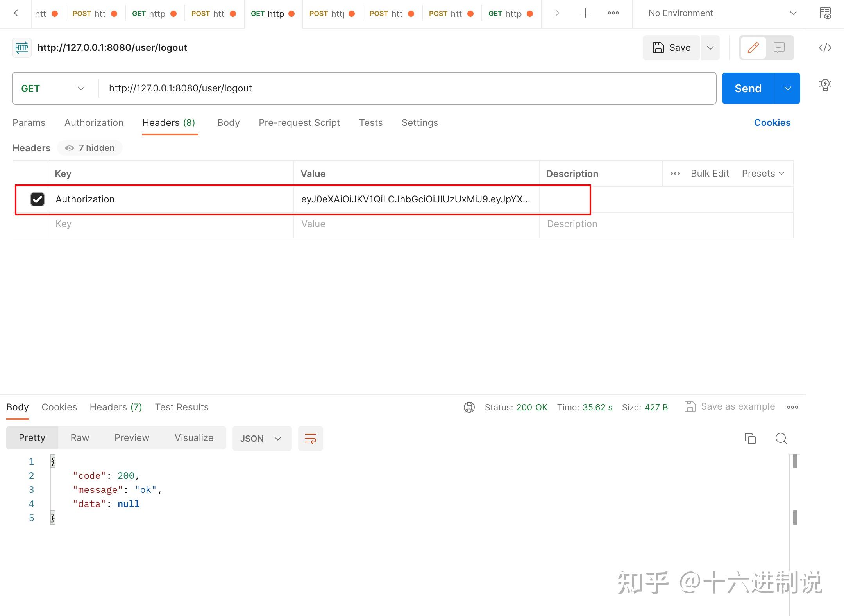Viewport: 844px width, 616px height.
Task: Open network information globe icon
Action: (468, 407)
